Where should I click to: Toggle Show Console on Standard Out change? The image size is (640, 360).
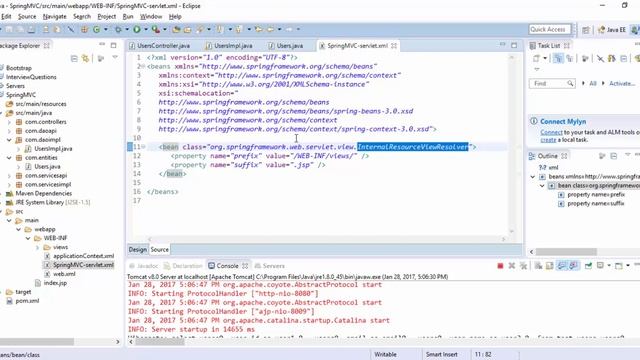562,266
